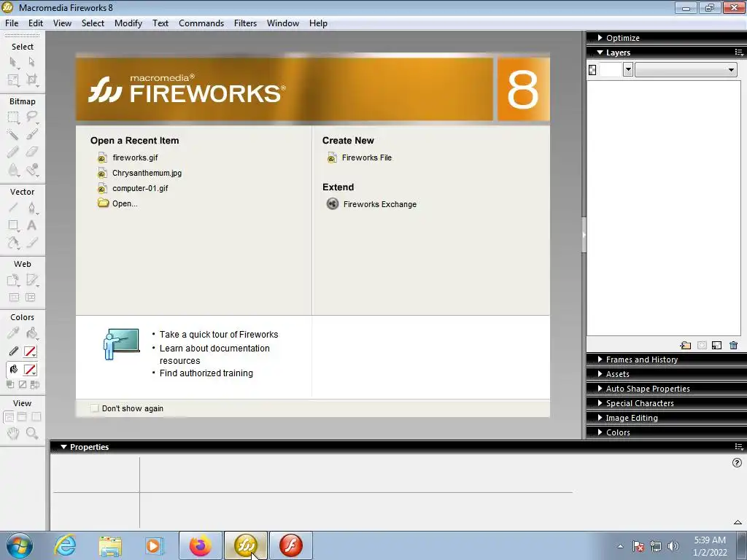Open the Commands menu
Screen dimensions: 747x560
coord(201,23)
